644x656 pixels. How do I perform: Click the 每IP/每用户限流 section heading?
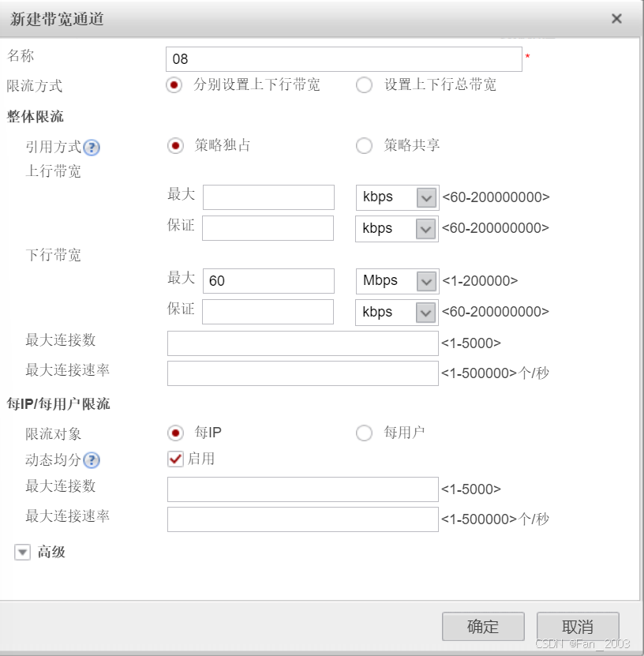pos(58,404)
